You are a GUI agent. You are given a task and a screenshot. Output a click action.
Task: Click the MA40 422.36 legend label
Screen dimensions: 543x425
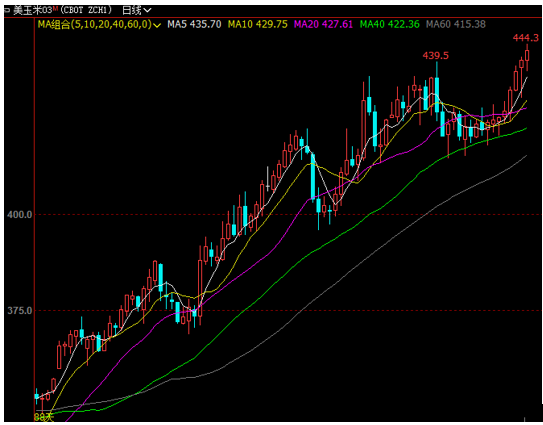tap(390, 24)
